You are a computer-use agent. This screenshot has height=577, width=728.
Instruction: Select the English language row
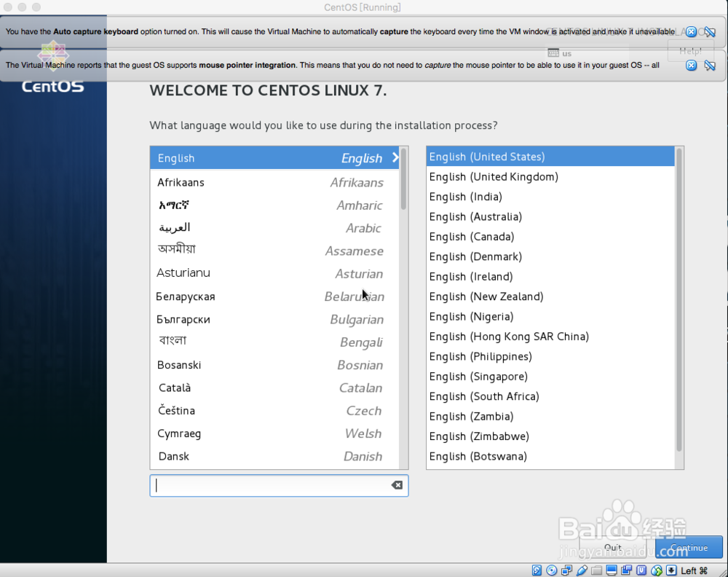click(x=274, y=158)
